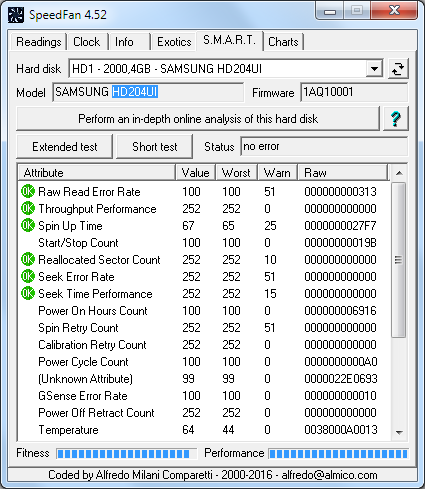This screenshot has height=489, width=425.
Task: Click the Seek Time Performance label
Action: pos(95,294)
